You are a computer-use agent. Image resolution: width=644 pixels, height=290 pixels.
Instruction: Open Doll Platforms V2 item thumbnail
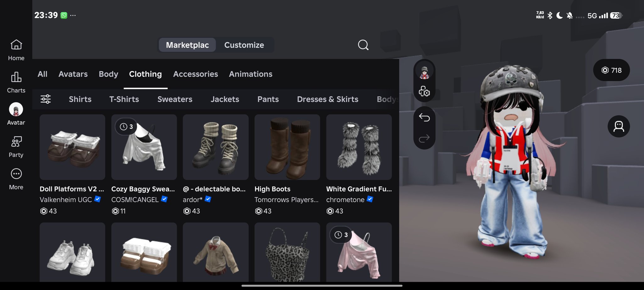pyautogui.click(x=72, y=147)
